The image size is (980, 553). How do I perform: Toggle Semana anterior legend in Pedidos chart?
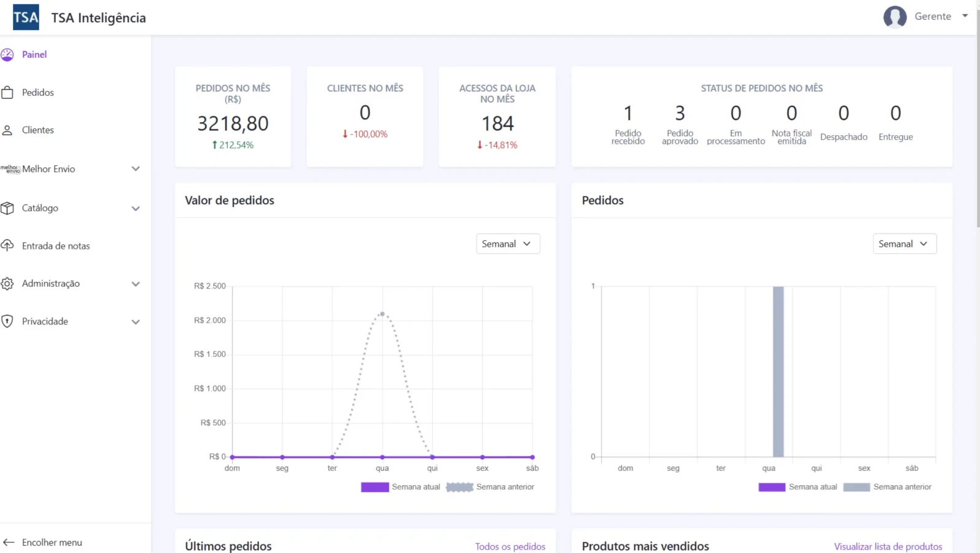pos(887,487)
